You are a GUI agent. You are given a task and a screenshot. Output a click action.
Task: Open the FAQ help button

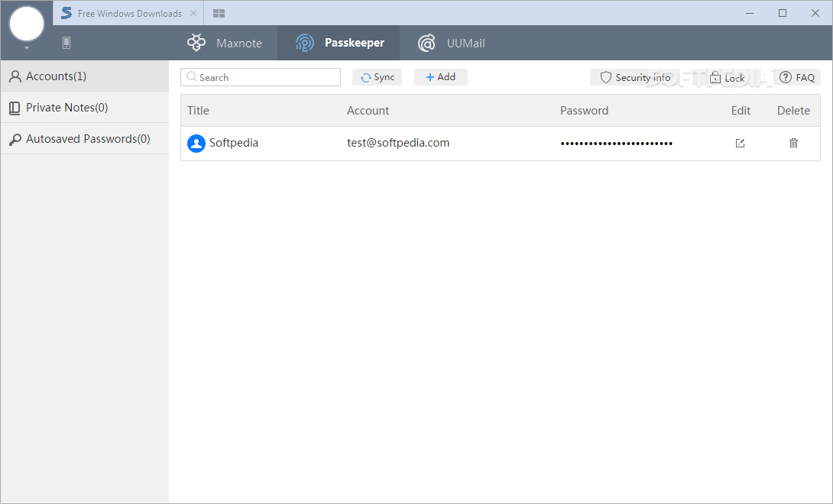[x=797, y=78]
